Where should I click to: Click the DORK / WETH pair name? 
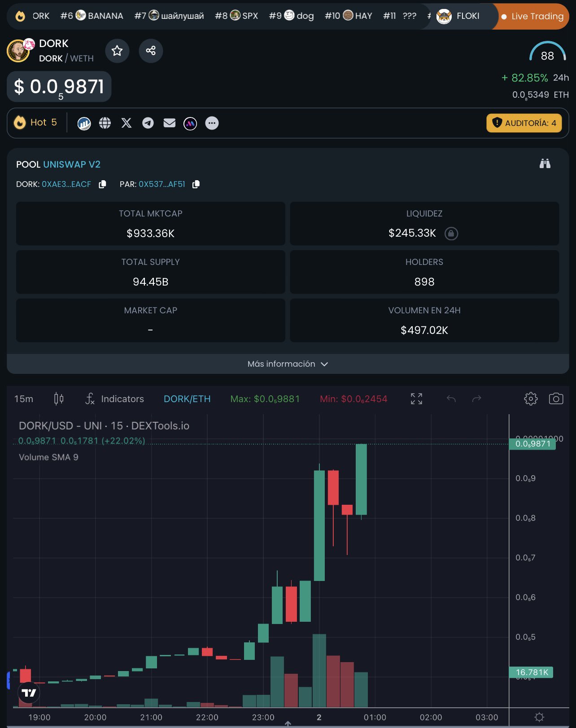click(x=66, y=58)
